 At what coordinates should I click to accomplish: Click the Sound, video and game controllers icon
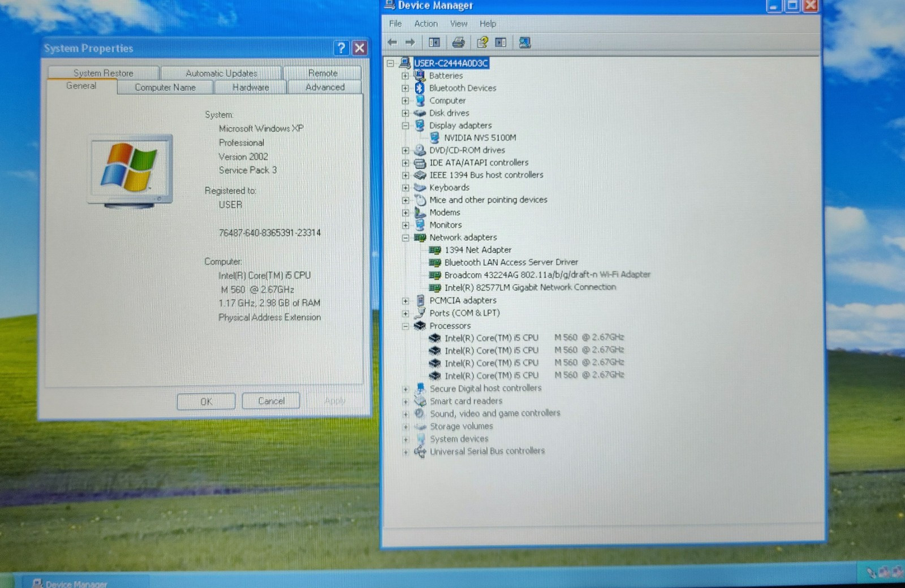point(420,413)
